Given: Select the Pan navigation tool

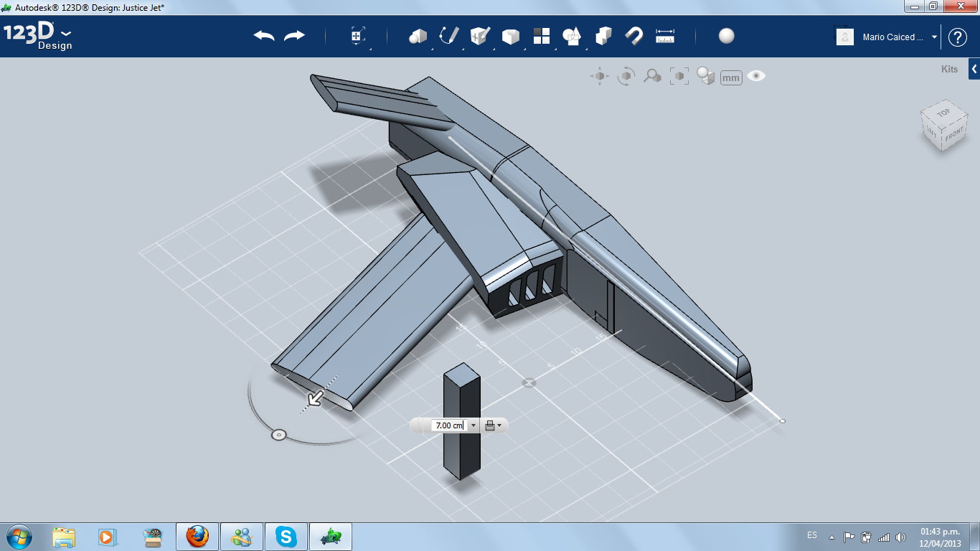Looking at the screenshot, I should coord(600,76).
